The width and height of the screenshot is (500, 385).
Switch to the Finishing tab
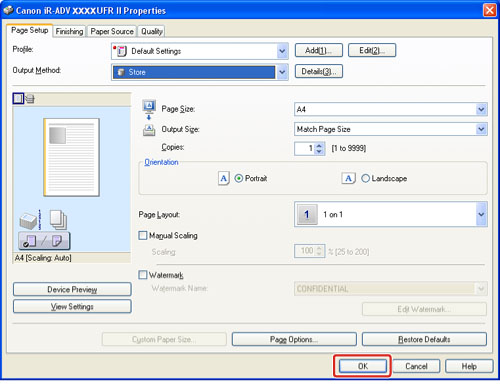point(69,31)
